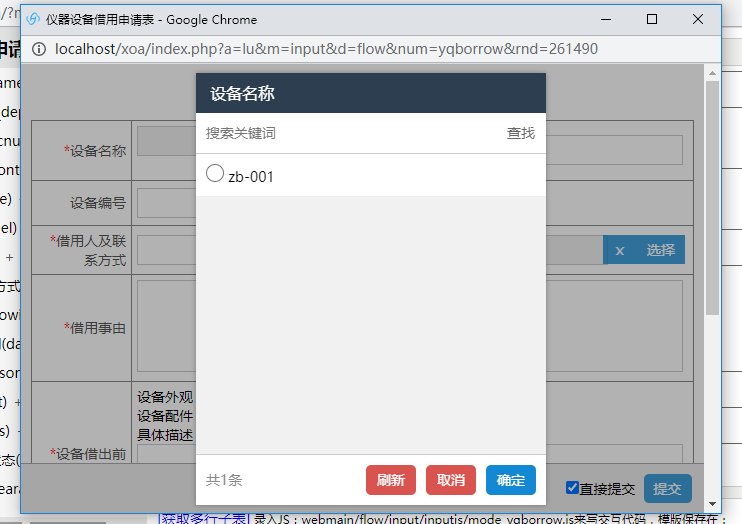Click the scrollbar down arrow
742x524 pixels.
(x=712, y=504)
